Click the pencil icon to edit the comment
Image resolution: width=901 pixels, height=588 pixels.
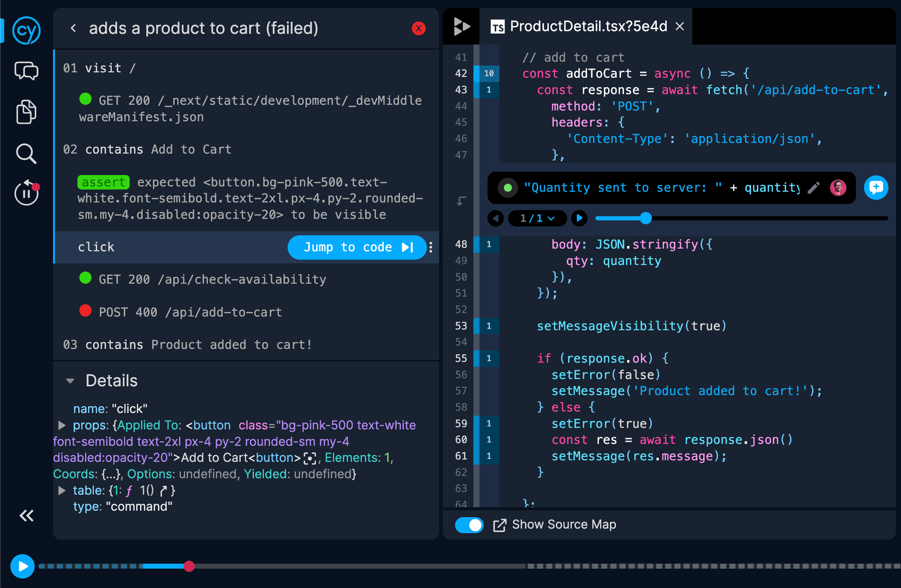tap(814, 187)
